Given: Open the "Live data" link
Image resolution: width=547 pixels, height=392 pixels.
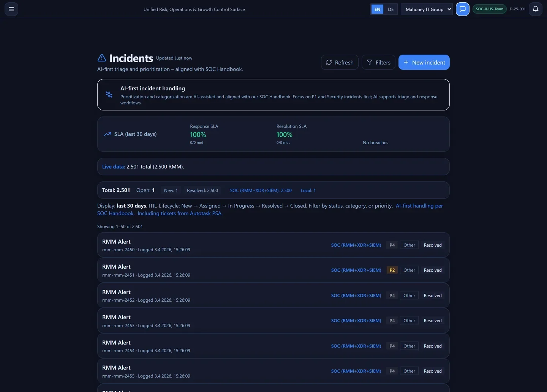Looking at the screenshot, I should [113, 166].
